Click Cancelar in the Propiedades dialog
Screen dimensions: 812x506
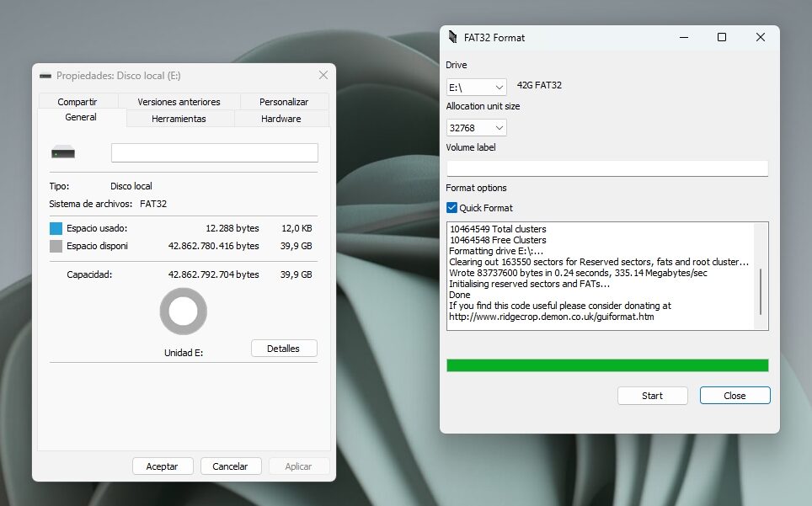[231, 466]
